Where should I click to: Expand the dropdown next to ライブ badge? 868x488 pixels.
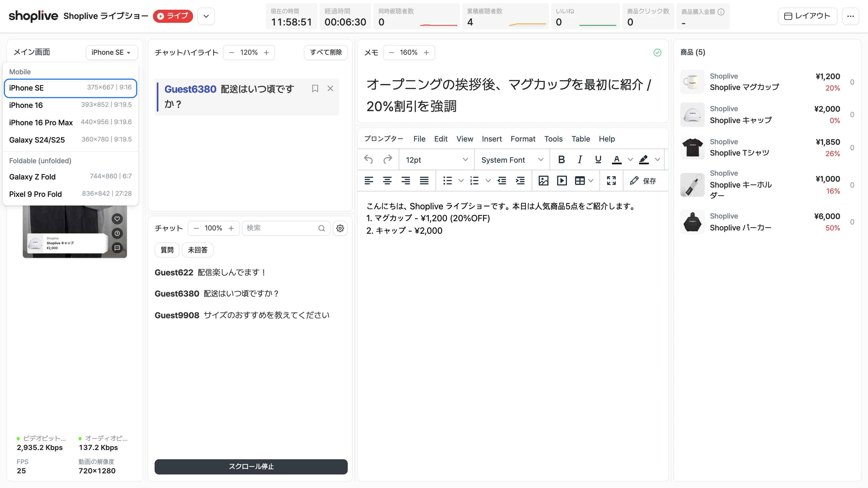point(206,16)
